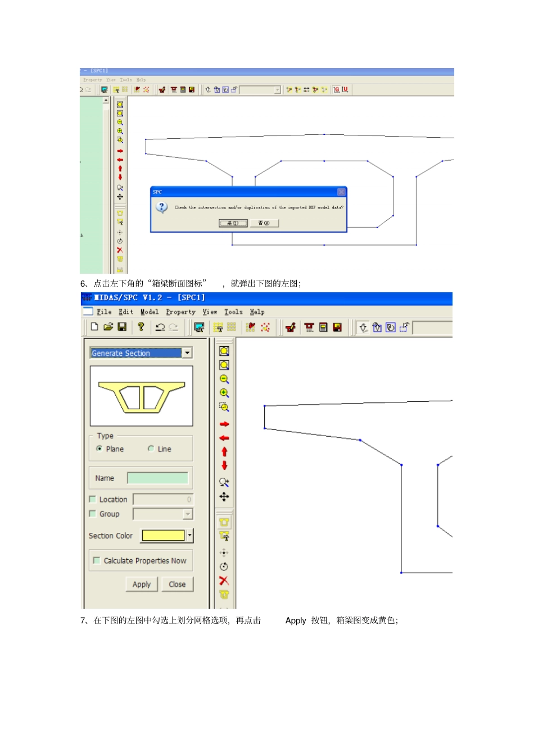
Task: Click four-way move arrows icon in Generate Section window
Action: click(x=224, y=497)
